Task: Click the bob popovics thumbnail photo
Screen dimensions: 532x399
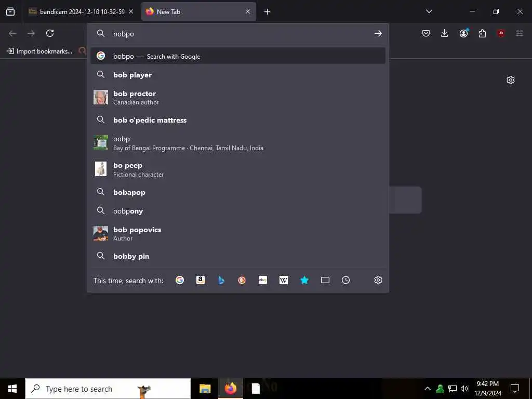Action: pyautogui.click(x=101, y=233)
